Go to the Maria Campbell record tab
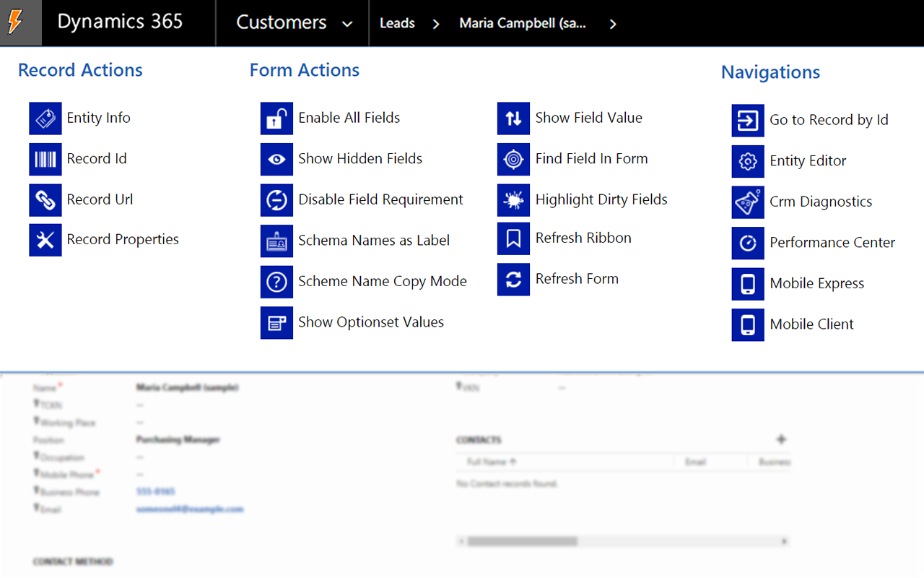The width and height of the screenshot is (924, 578). pyautogui.click(x=522, y=23)
